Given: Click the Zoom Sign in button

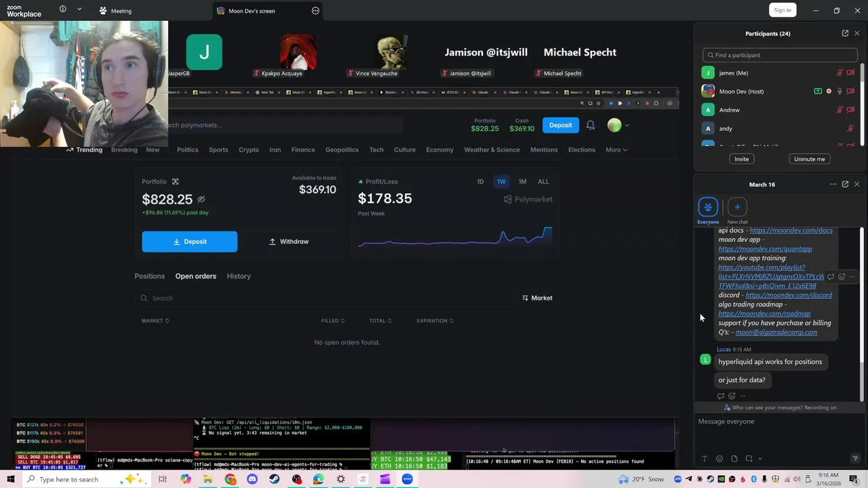Looking at the screenshot, I should click(783, 10).
